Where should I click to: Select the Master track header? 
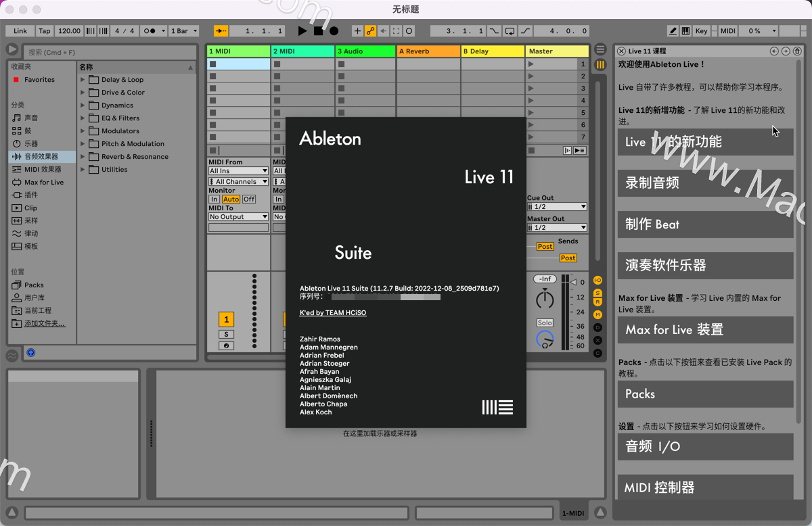point(558,51)
